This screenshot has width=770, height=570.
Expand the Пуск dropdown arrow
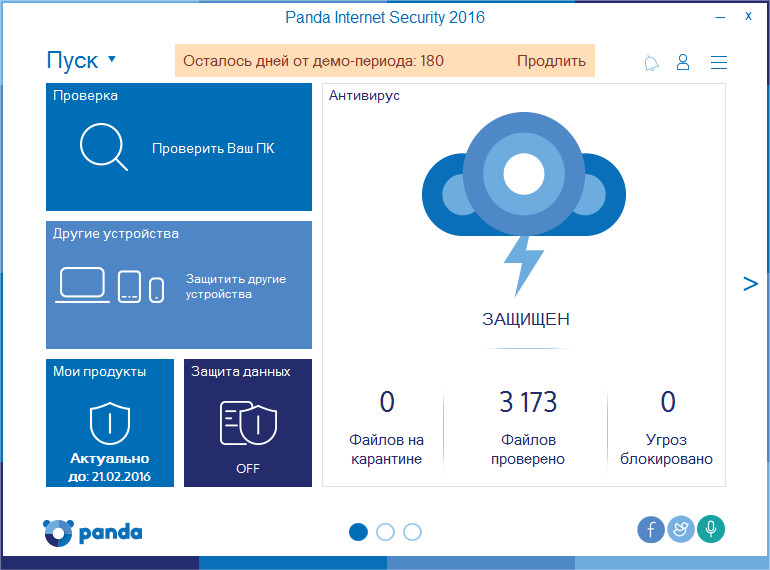[x=112, y=59]
